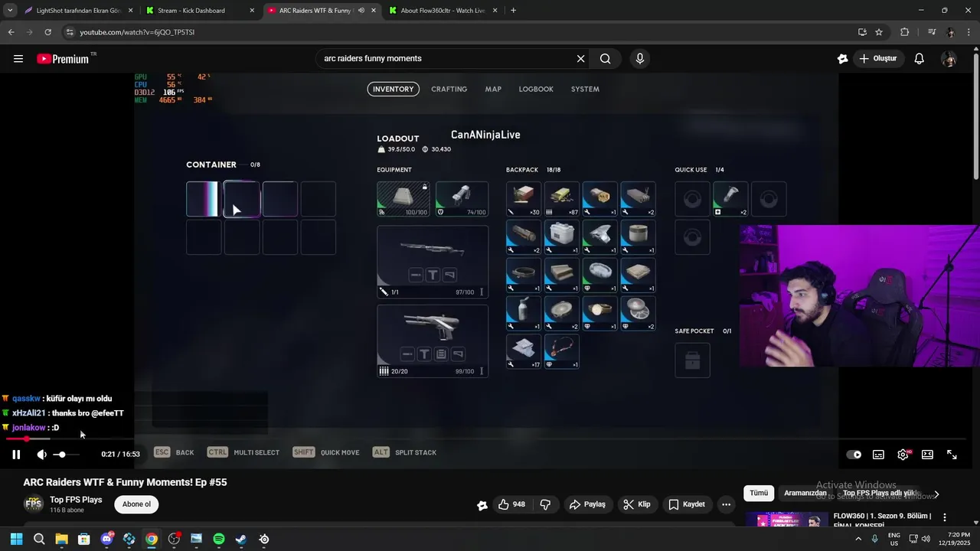Expand system tray hidden icons
980x551 pixels.
857,540
